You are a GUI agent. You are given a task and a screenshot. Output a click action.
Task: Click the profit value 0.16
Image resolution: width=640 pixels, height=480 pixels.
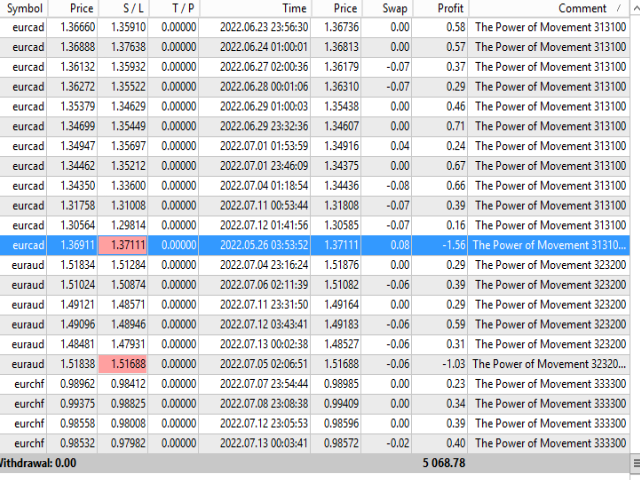pos(456,225)
